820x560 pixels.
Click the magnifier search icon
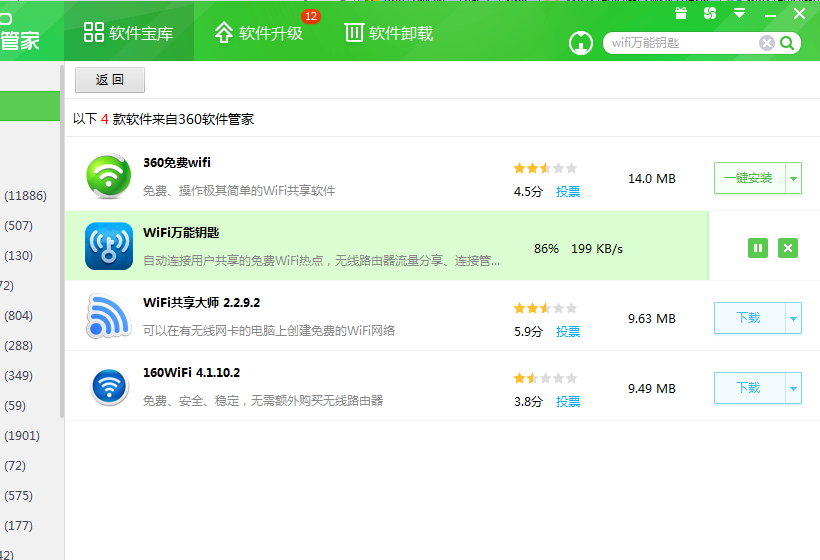click(787, 43)
